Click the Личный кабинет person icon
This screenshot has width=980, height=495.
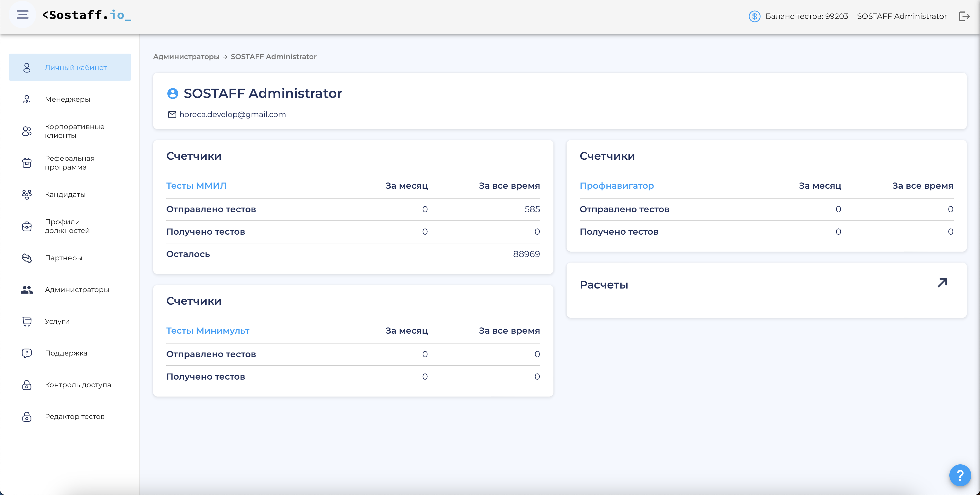[x=27, y=67]
